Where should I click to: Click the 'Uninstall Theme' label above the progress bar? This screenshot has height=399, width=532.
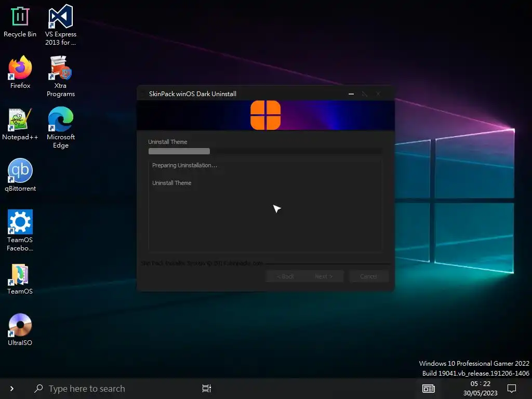click(x=168, y=142)
